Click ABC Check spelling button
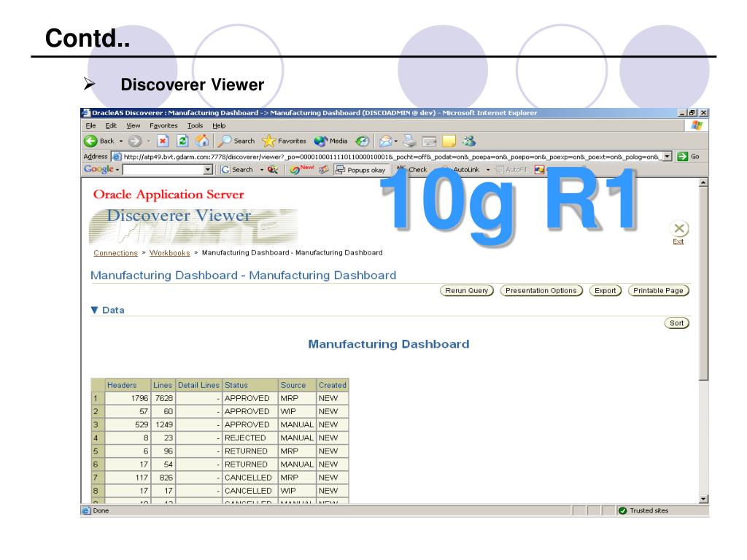The width and height of the screenshot is (747, 560). (411, 169)
